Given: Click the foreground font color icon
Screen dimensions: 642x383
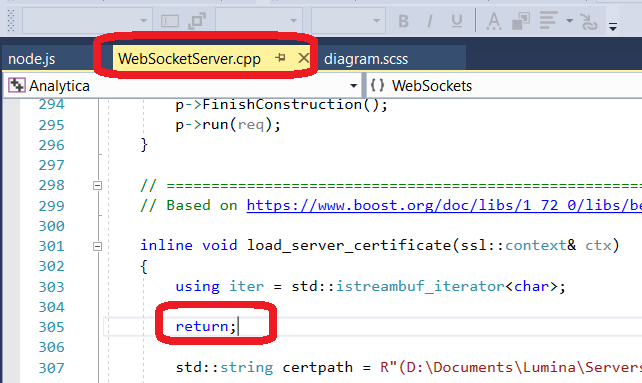Looking at the screenshot, I should tap(494, 21).
